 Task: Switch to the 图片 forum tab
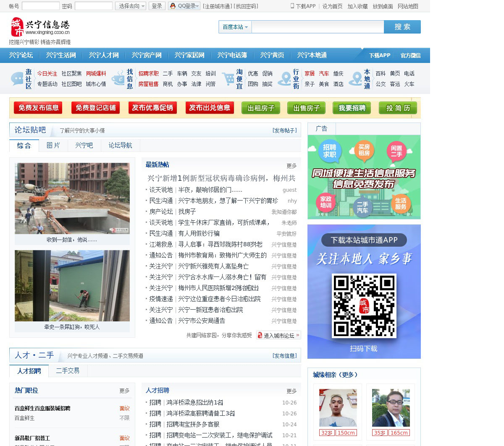pos(53,145)
